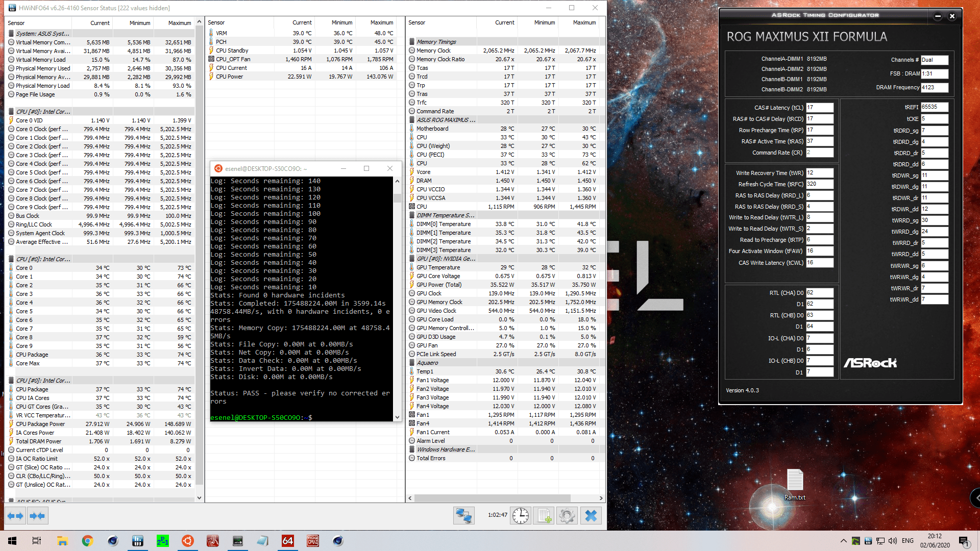Click the DRAM Frequency field
This screenshot has width=980, height=551.
click(x=934, y=87)
